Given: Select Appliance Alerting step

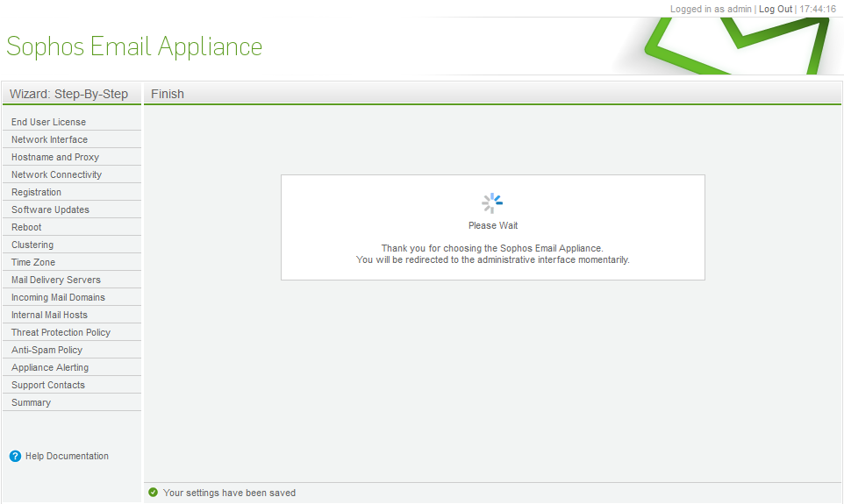Looking at the screenshot, I should point(50,367).
